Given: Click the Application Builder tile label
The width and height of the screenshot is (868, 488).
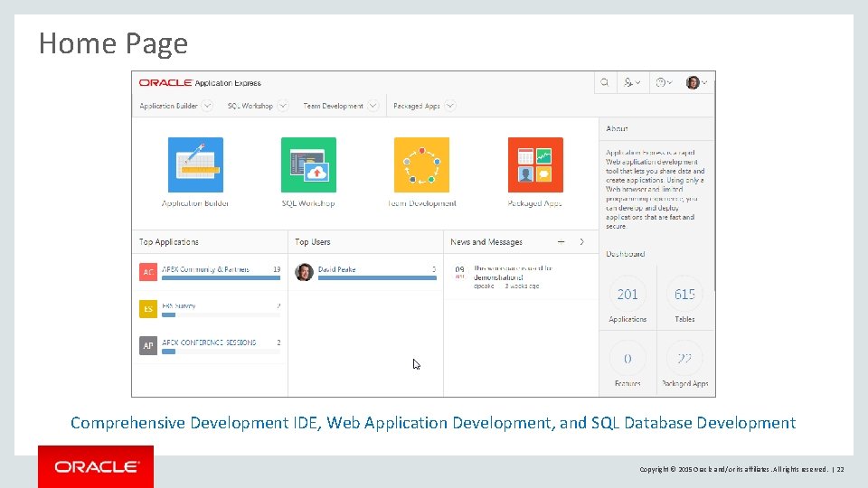Looking at the screenshot, I should 195,203.
